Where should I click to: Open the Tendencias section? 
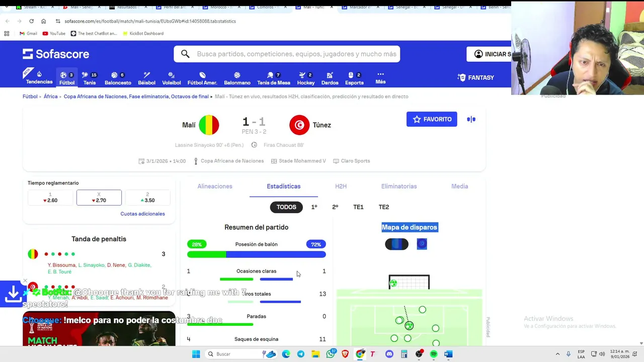[39, 77]
